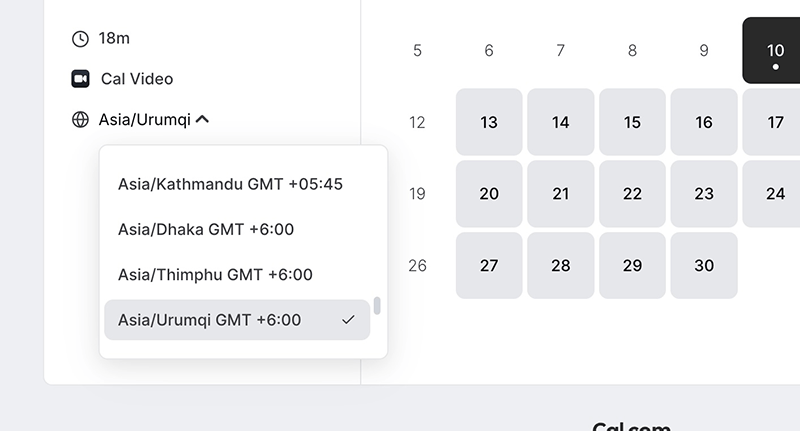This screenshot has height=431, width=800.
Task: Pick date 13 on the calendar
Action: pos(489,122)
